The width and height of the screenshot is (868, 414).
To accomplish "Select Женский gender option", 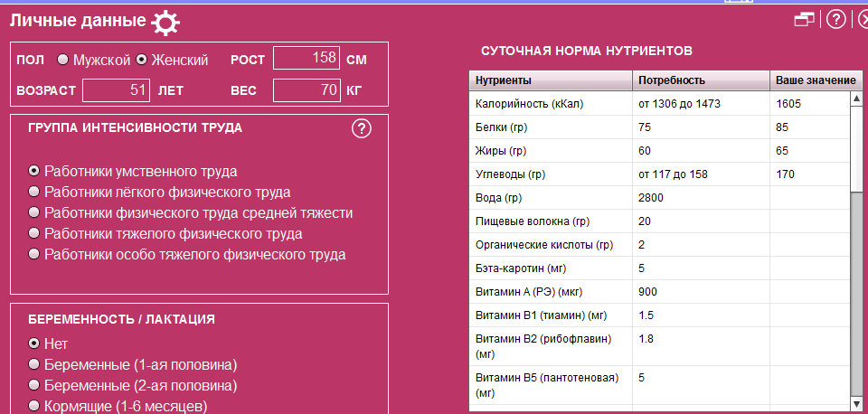I will (x=141, y=60).
